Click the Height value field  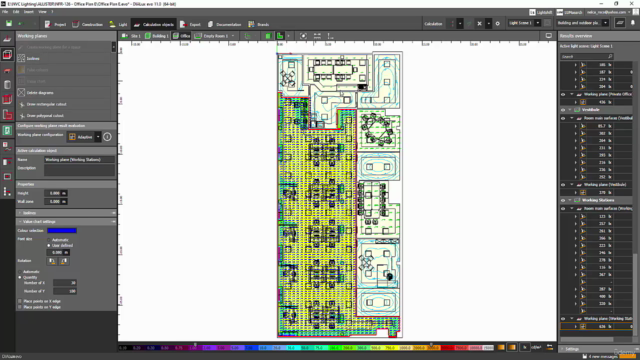56,193
